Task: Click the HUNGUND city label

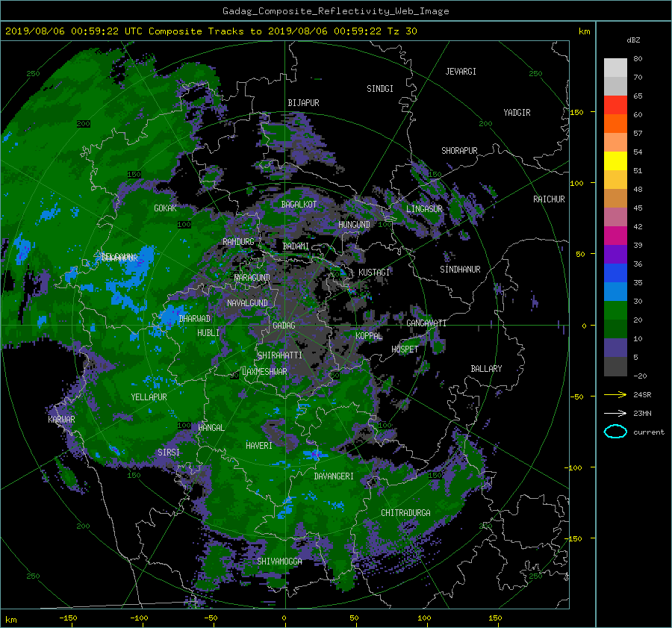Action: [354, 225]
